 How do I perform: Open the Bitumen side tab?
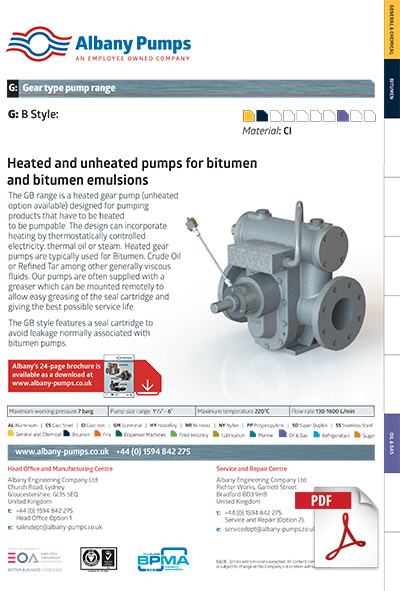point(392,89)
